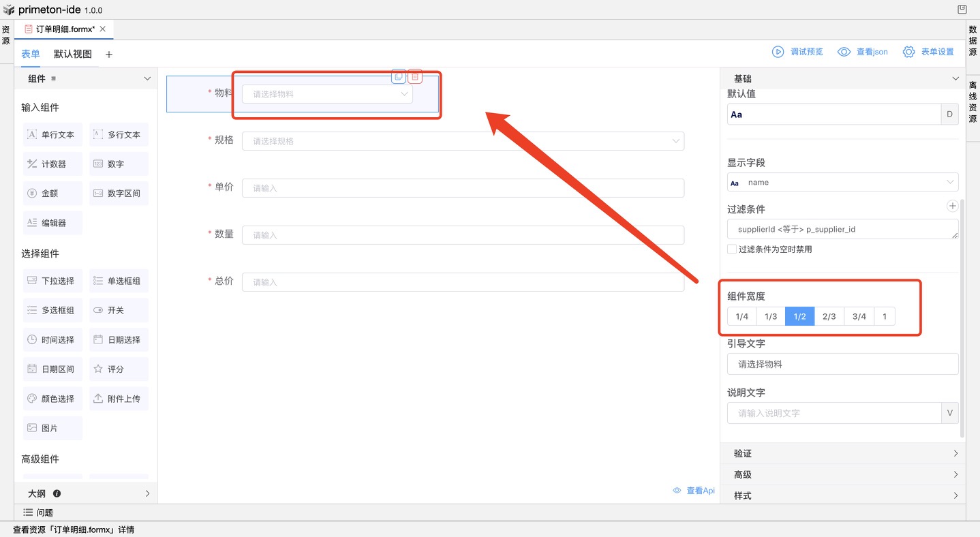Open the 请选择规格 dropdown
The width and height of the screenshot is (980, 537).
463,141
